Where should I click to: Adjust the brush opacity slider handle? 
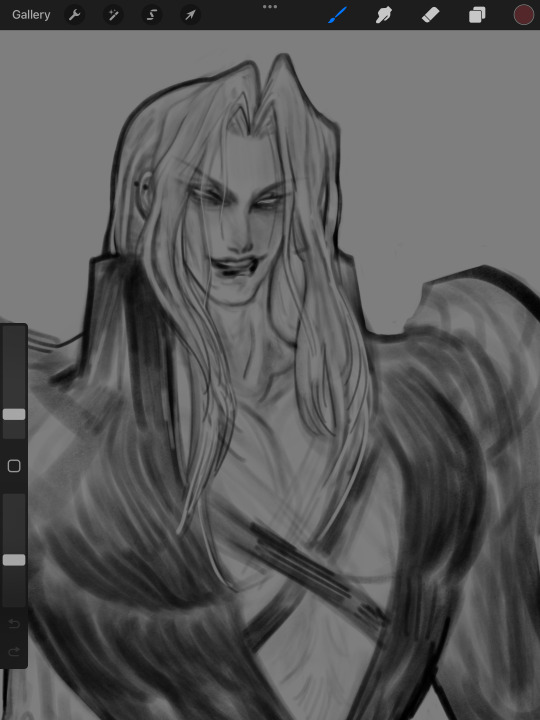(x=14, y=560)
